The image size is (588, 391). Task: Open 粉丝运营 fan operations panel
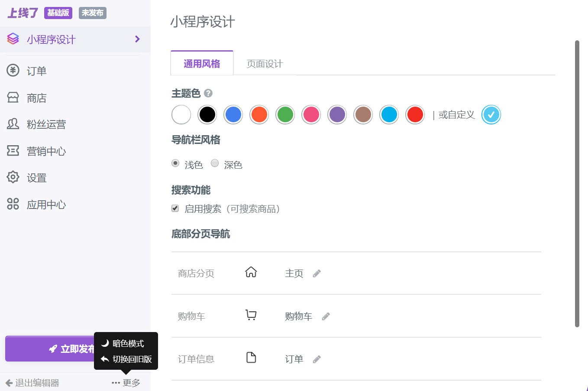(x=46, y=124)
